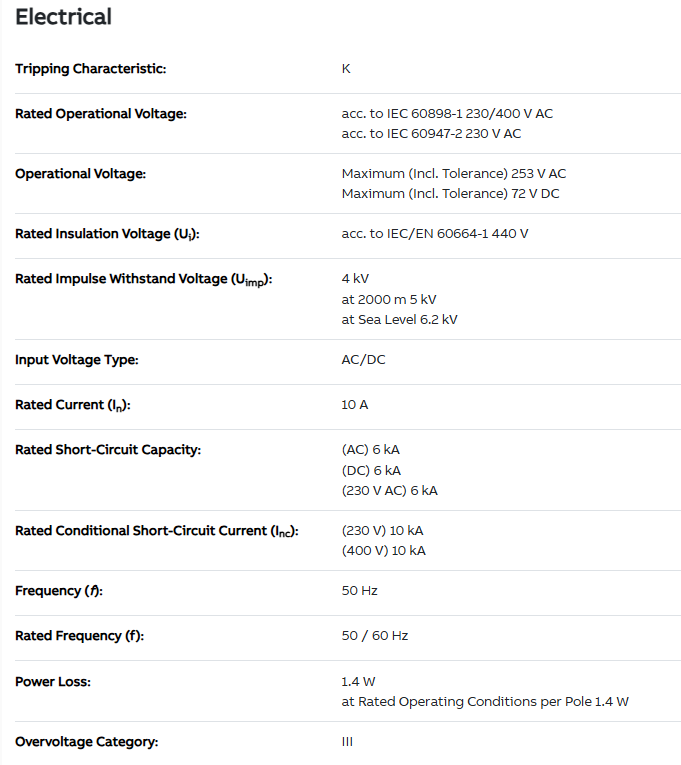Click the Maximum 72 V DC value
This screenshot has width=681, height=765.
[x=450, y=194]
